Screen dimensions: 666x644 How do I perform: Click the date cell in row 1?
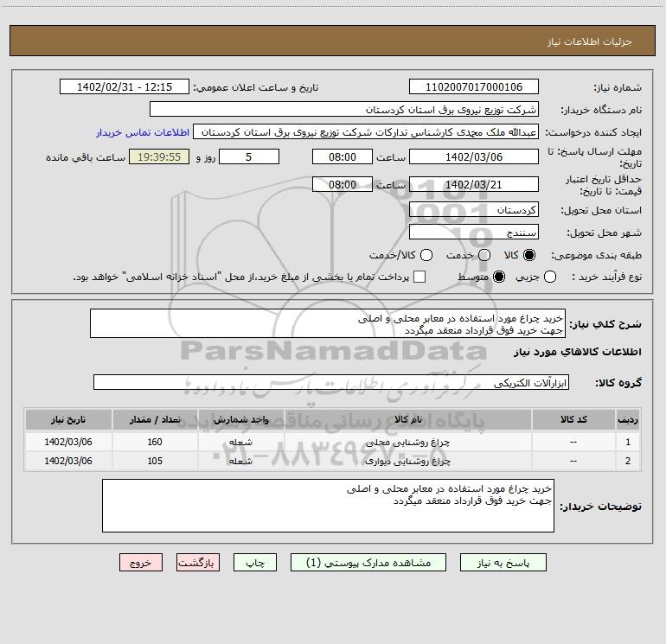click(68, 442)
